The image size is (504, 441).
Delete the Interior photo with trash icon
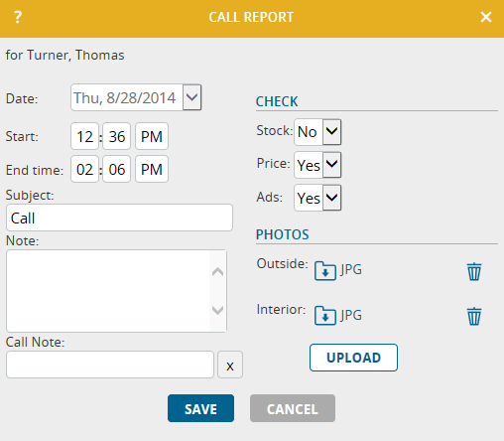[x=474, y=317]
